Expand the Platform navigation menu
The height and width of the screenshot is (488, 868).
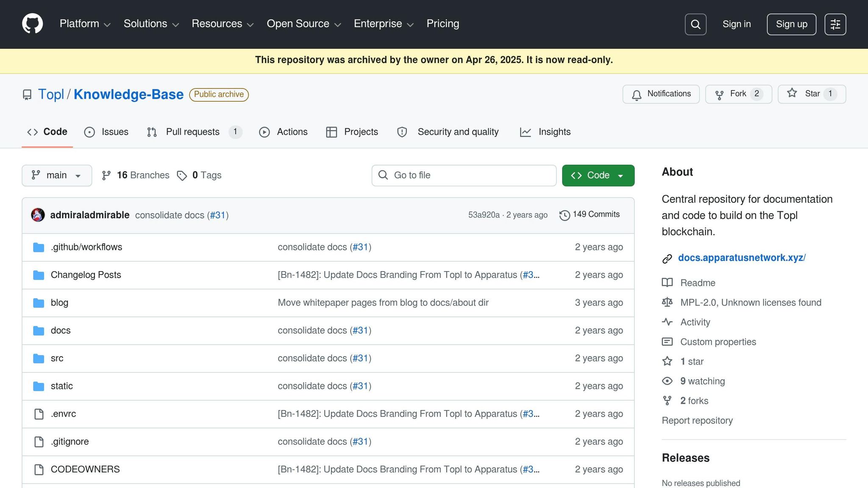85,24
